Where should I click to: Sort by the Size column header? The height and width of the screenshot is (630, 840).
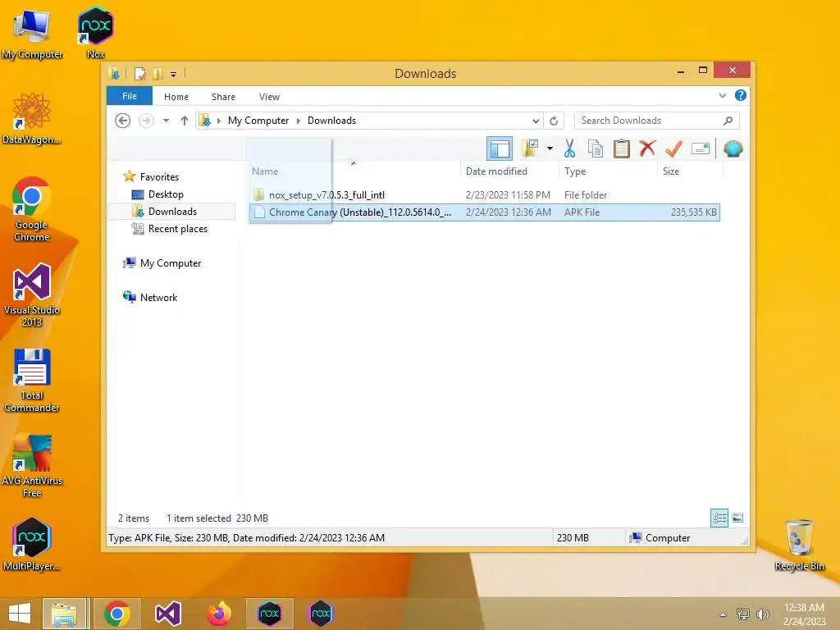tap(690, 171)
